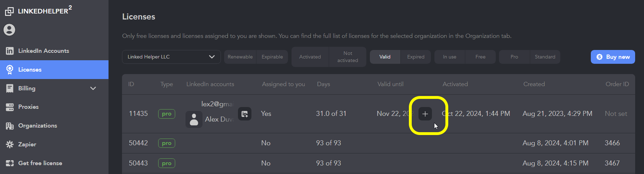Click the assign account icon next to Alex
The height and width of the screenshot is (174, 644).
click(245, 114)
